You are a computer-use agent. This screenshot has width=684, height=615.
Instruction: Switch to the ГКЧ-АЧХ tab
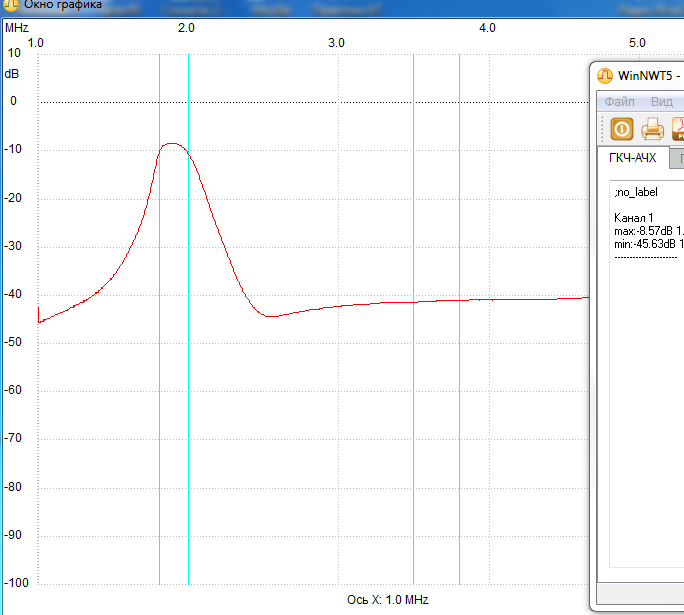pos(632,158)
